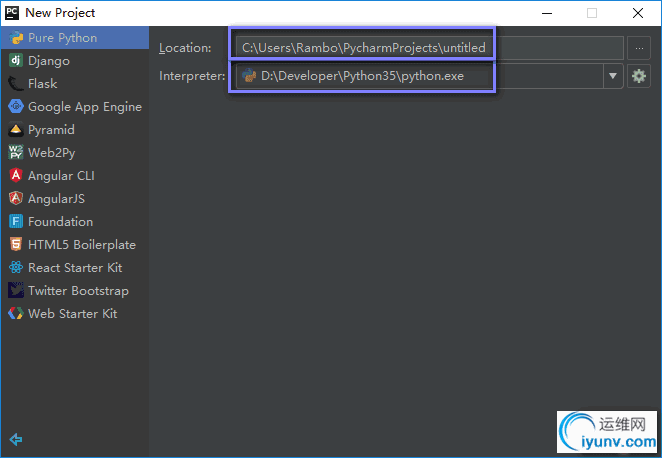Click the HTML5 Boilerplate badge icon
Viewport: 662px width, 458px height.
click(16, 244)
